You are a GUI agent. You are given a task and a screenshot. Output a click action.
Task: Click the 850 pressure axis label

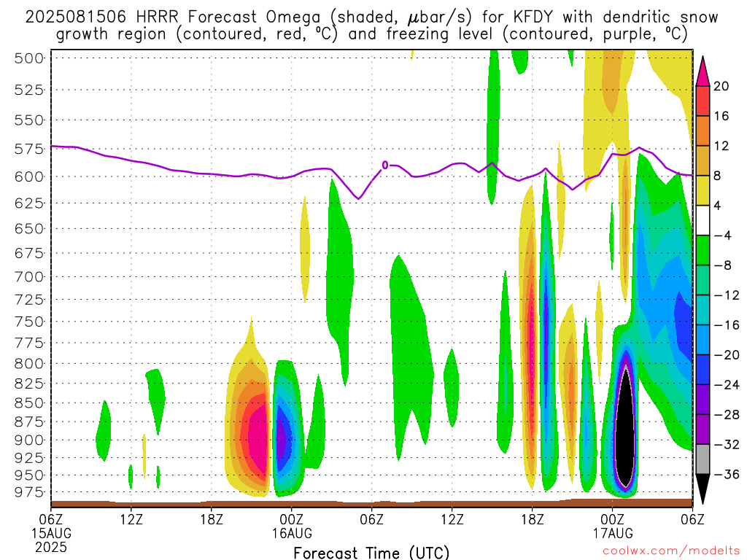coord(29,403)
